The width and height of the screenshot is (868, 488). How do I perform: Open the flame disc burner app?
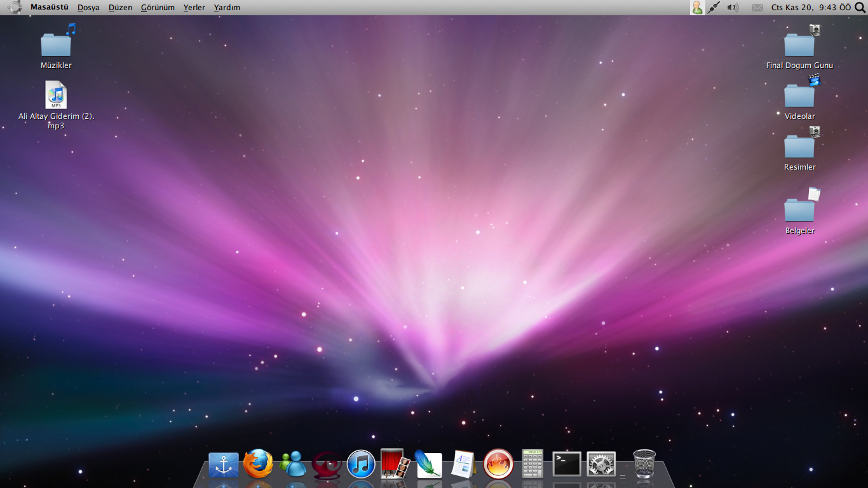(x=498, y=464)
